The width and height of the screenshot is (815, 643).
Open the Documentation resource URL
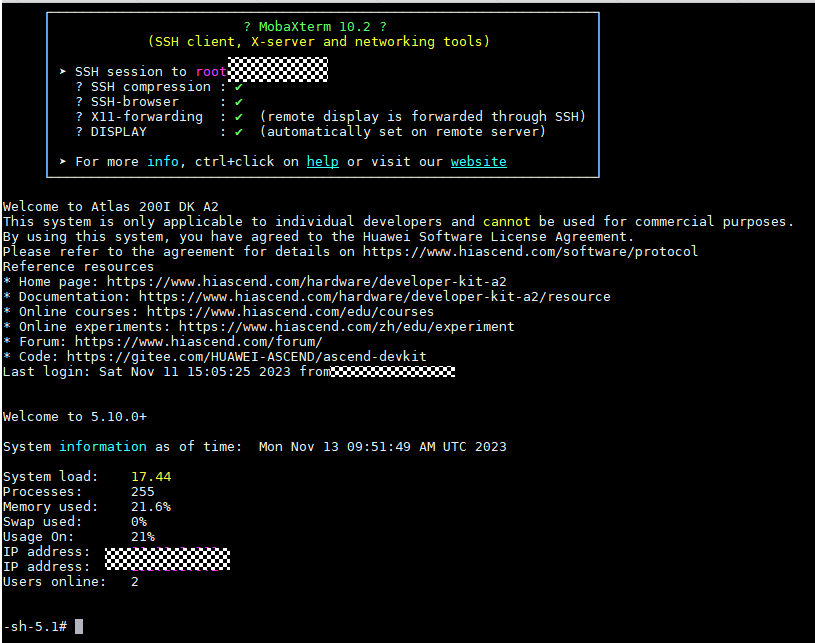click(374, 297)
